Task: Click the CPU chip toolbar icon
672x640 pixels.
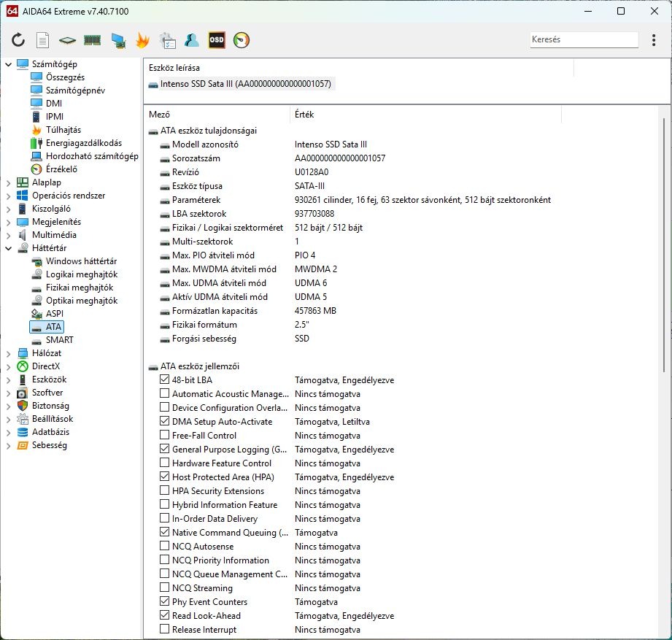Action: tap(67, 41)
